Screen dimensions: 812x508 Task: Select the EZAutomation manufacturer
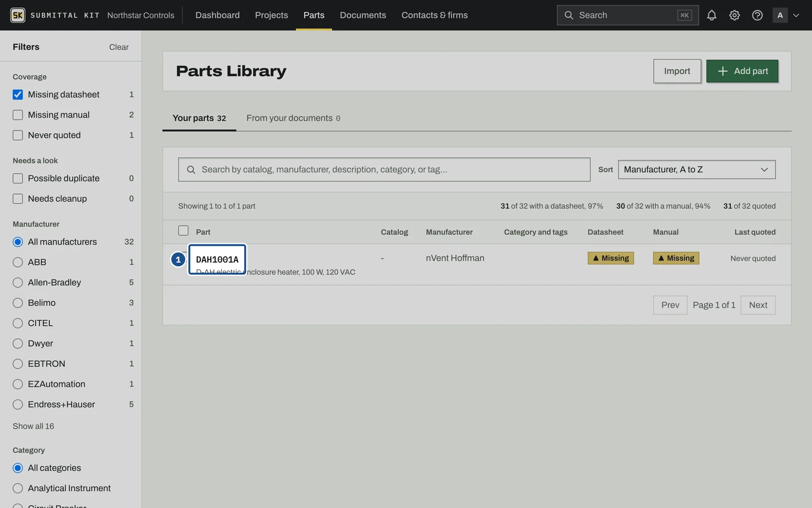pos(18,384)
